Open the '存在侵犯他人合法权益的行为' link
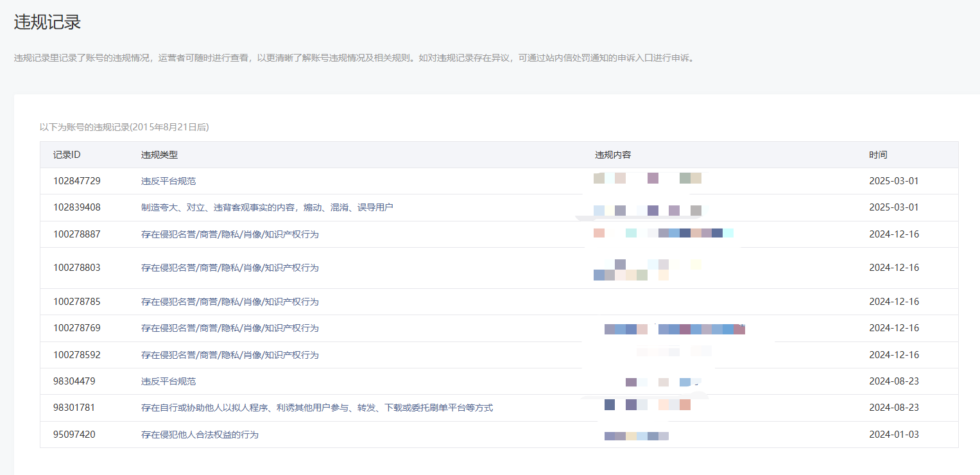Screen dimensions: 980x475 click(x=200, y=435)
